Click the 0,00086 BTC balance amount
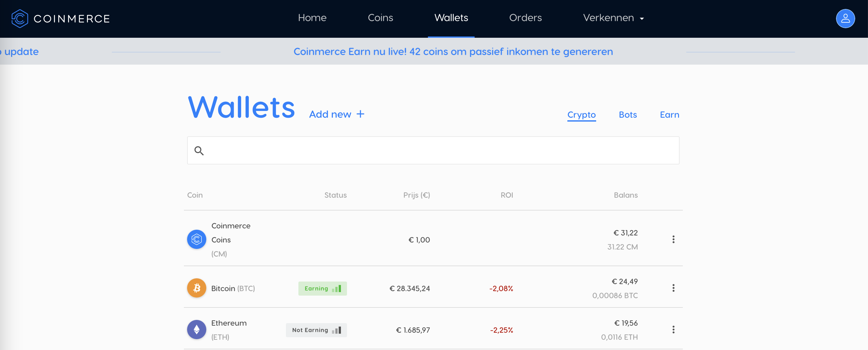Viewport: 868px width, 350px height. [x=615, y=296]
